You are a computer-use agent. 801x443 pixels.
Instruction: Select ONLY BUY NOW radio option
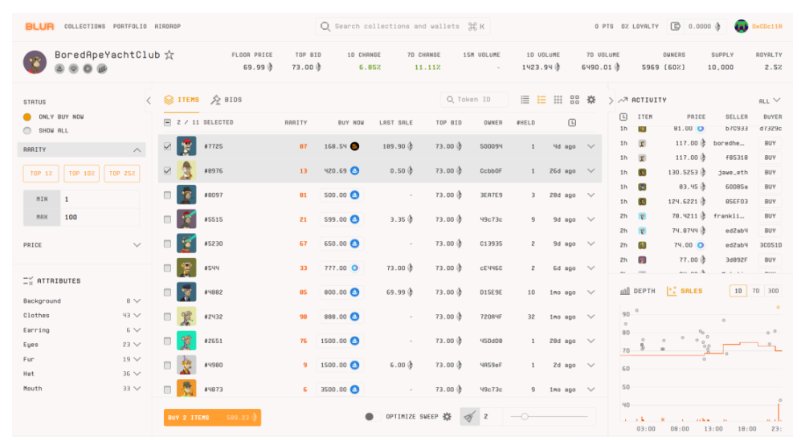[27, 117]
